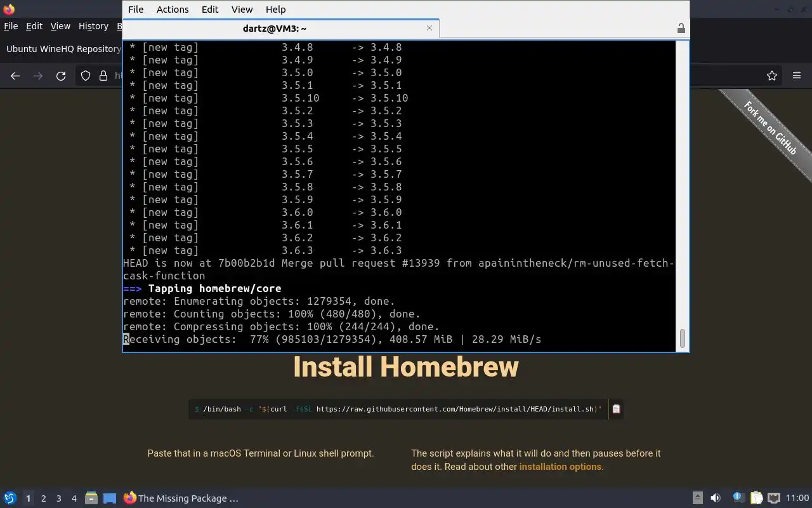Click the Firefox logo in the title bar
This screenshot has height=508, width=812.
tap(9, 10)
